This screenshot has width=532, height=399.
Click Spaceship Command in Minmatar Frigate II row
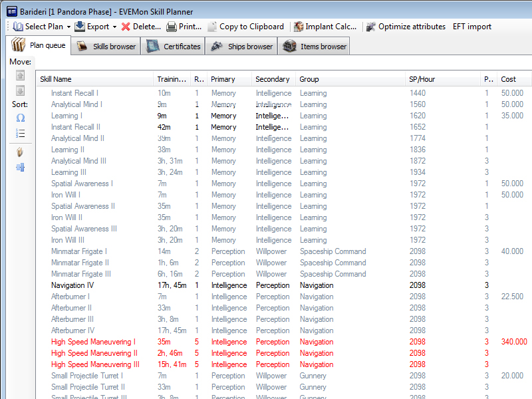[x=333, y=263]
